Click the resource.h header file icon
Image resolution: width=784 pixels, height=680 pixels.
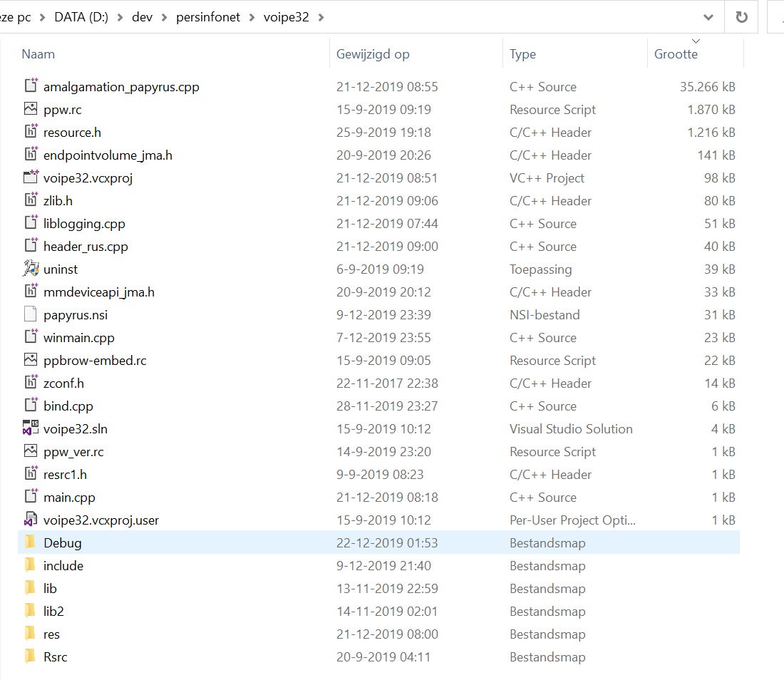point(31,133)
